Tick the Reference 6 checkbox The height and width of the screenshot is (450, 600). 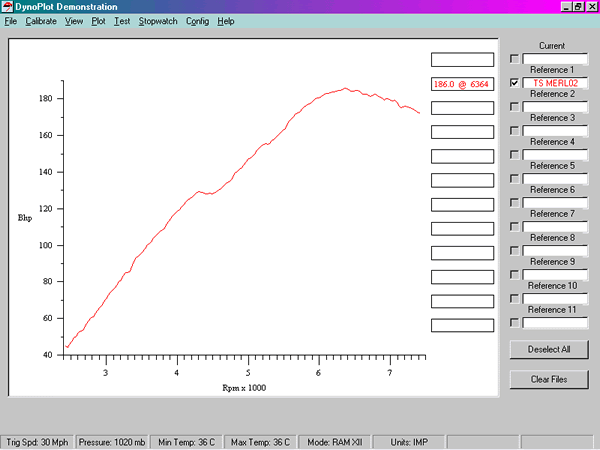[514, 202]
